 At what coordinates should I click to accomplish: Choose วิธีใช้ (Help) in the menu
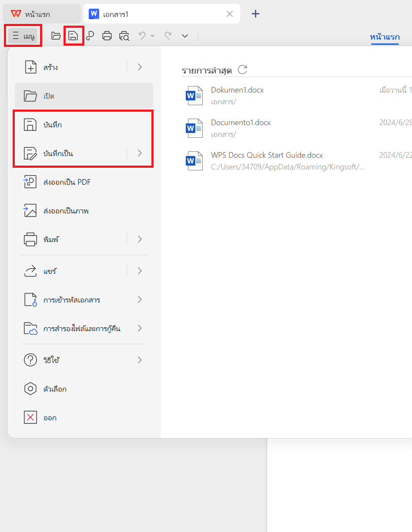[84, 360]
